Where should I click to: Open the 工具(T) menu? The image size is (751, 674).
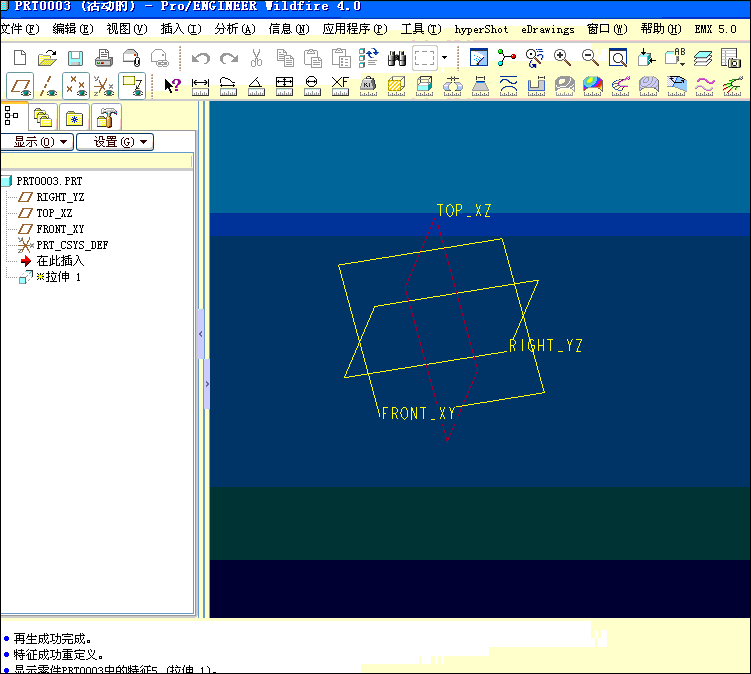[421, 29]
